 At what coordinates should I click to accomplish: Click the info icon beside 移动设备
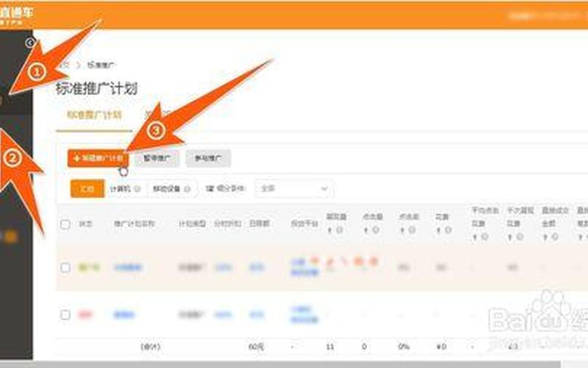click(x=187, y=189)
